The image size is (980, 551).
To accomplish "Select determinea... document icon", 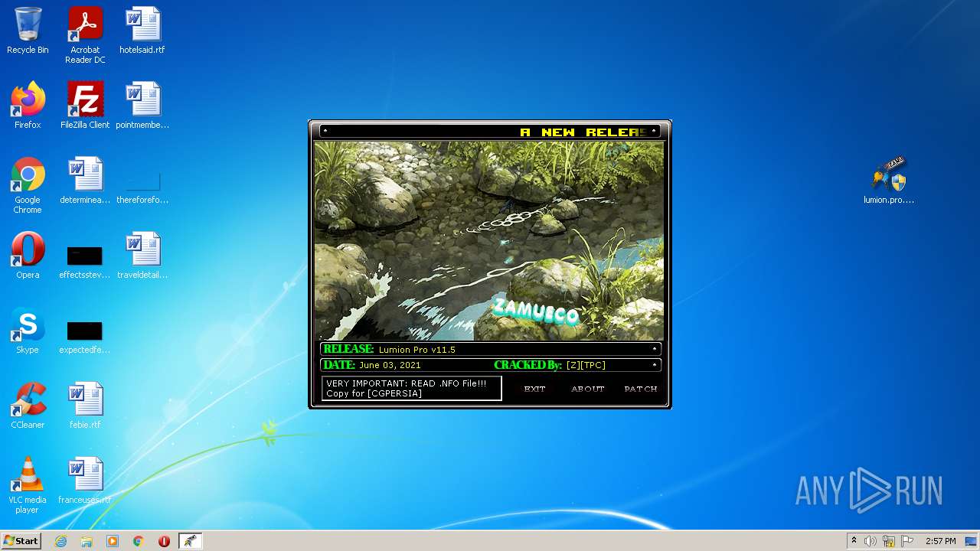I will click(x=85, y=181).
